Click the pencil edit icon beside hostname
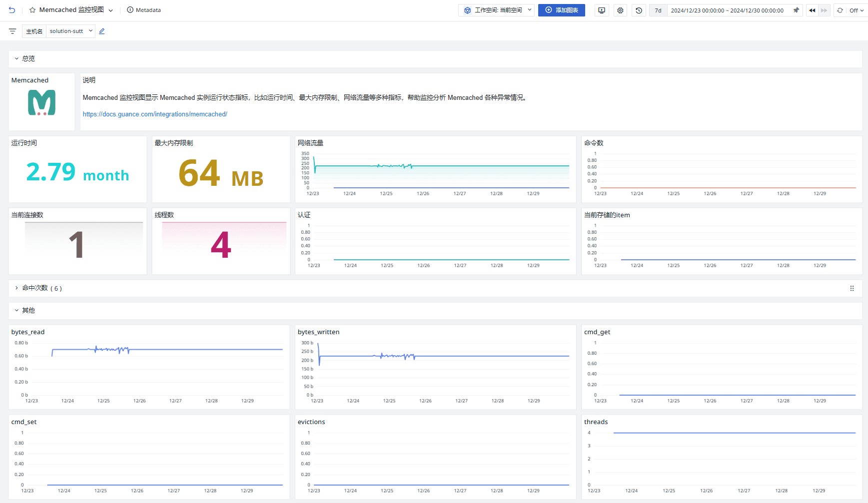This screenshot has width=868, height=503. pyautogui.click(x=102, y=31)
